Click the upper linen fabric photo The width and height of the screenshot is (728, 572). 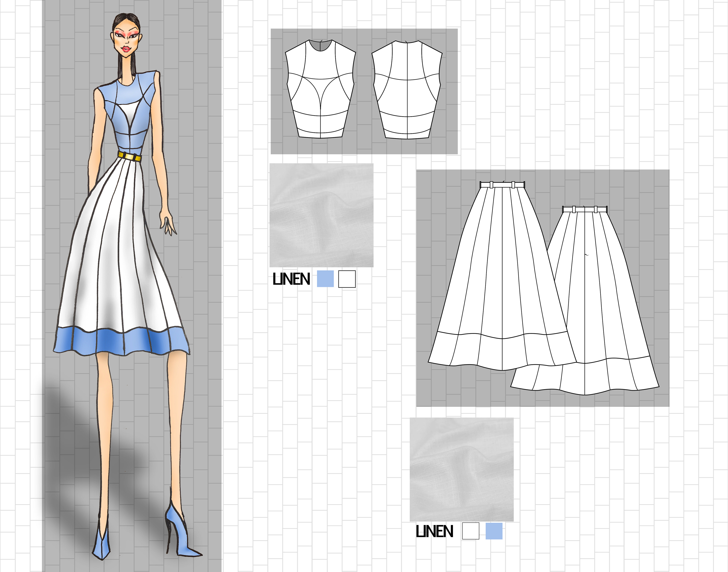point(321,215)
